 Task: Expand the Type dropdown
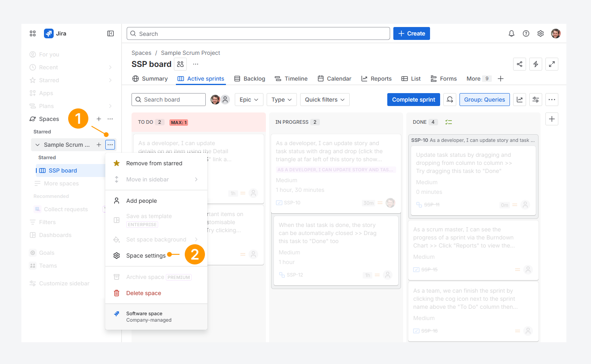click(x=282, y=100)
